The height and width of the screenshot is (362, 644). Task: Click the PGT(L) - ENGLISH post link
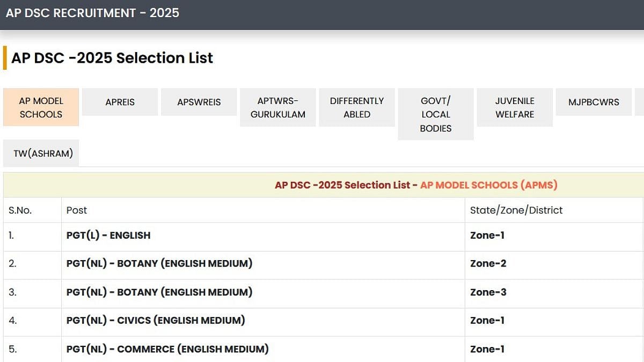coord(108,235)
